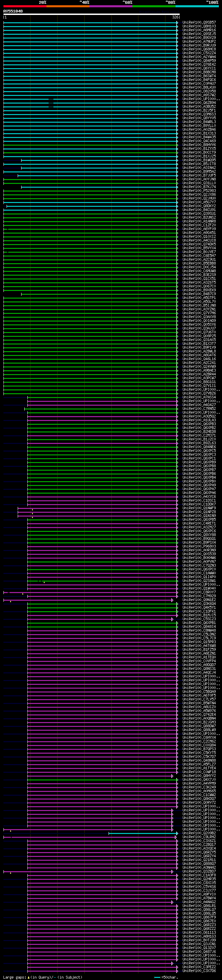
Task: Click the red 20% identity legend bar
Action: 25,6
